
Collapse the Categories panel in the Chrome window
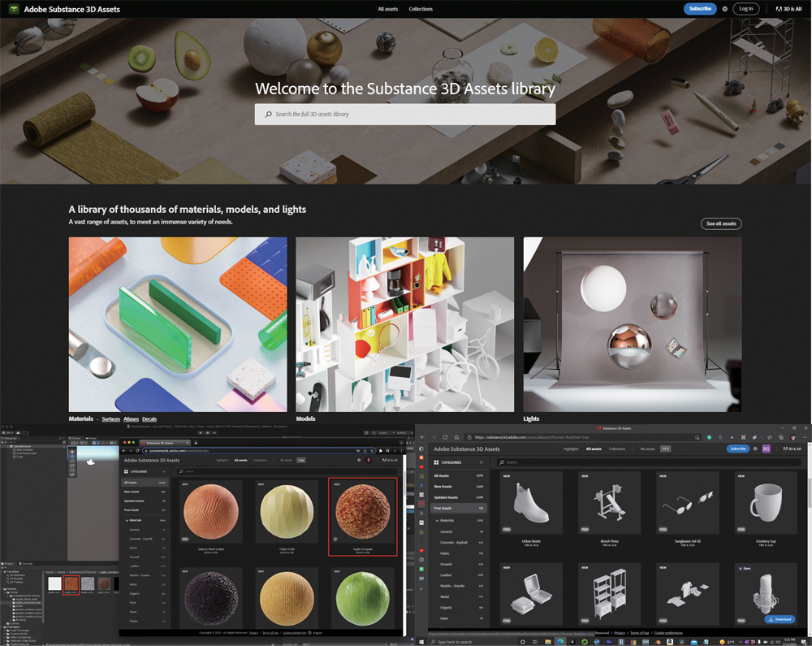click(x=164, y=471)
